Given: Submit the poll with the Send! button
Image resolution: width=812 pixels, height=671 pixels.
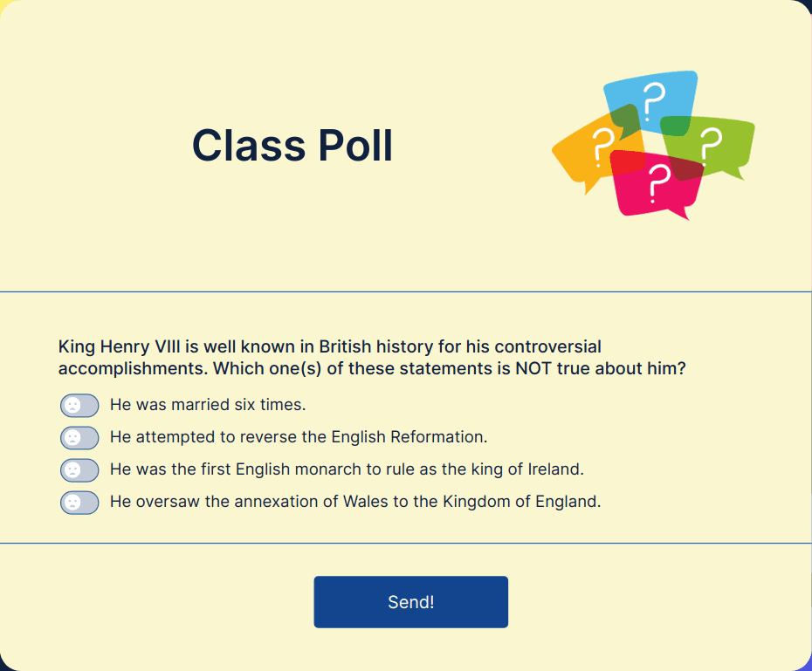Looking at the screenshot, I should [410, 602].
